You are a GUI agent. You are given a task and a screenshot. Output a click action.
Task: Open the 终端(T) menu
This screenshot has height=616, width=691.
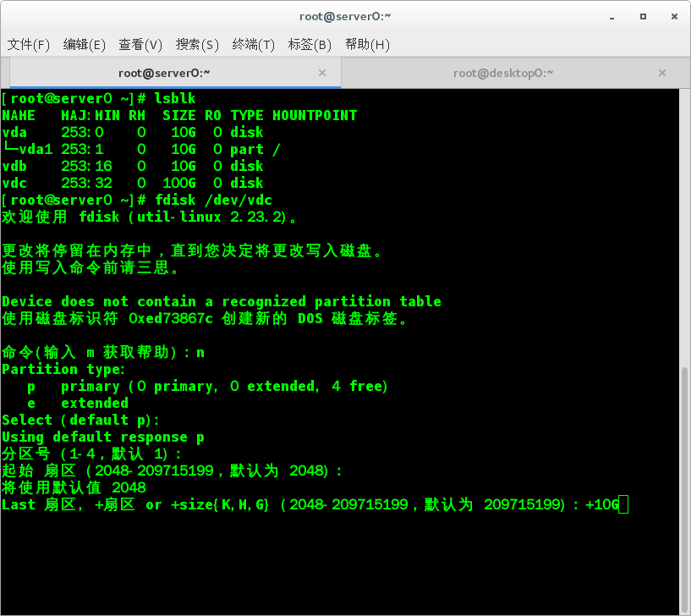tap(253, 45)
